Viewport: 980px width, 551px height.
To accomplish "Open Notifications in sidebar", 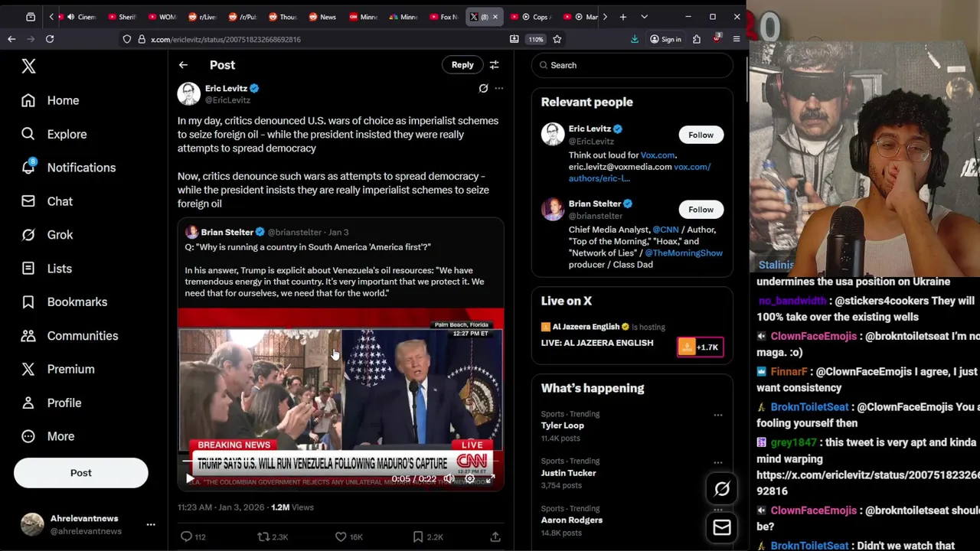I will [x=68, y=168].
